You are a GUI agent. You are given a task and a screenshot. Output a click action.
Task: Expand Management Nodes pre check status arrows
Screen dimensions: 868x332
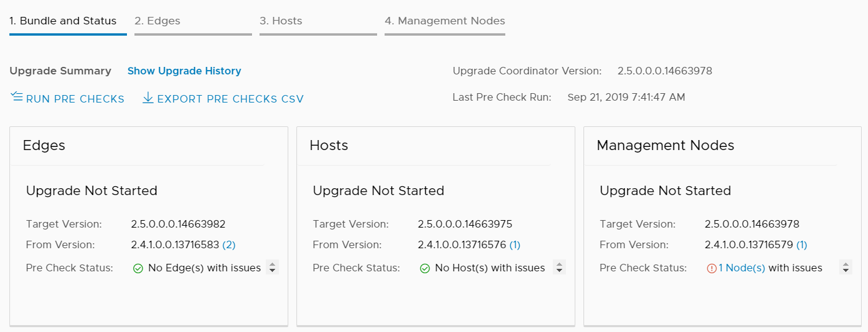846,268
